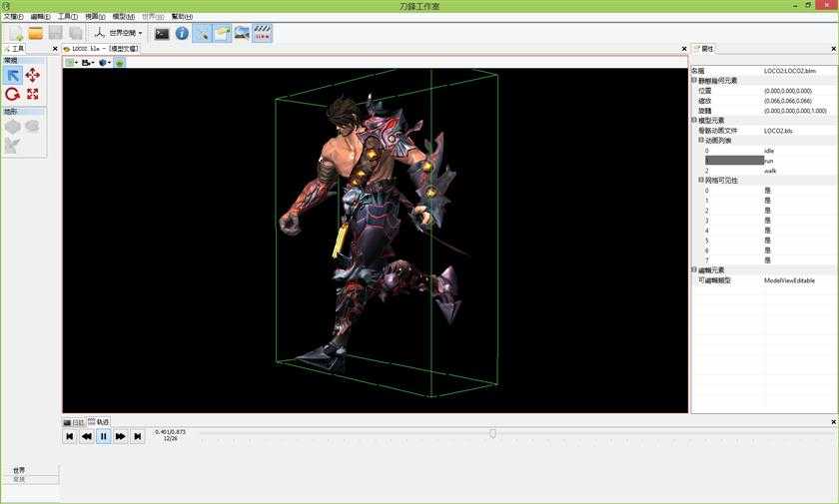Click the grayed terrain smooth tool
This screenshot has height=504, width=839.
click(33, 127)
